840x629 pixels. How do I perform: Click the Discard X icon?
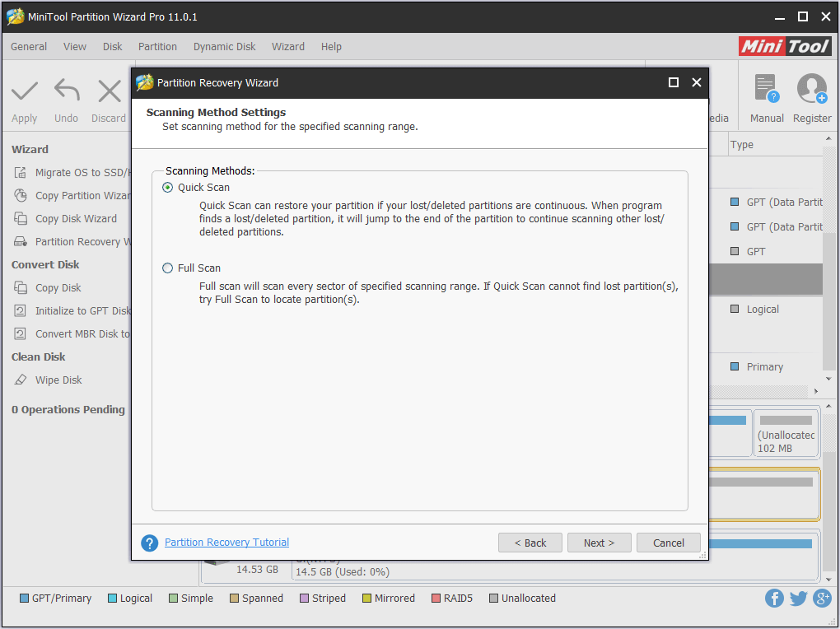[110, 91]
